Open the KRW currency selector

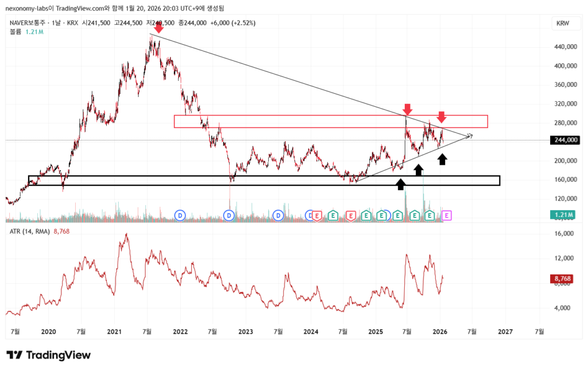pyautogui.click(x=563, y=24)
